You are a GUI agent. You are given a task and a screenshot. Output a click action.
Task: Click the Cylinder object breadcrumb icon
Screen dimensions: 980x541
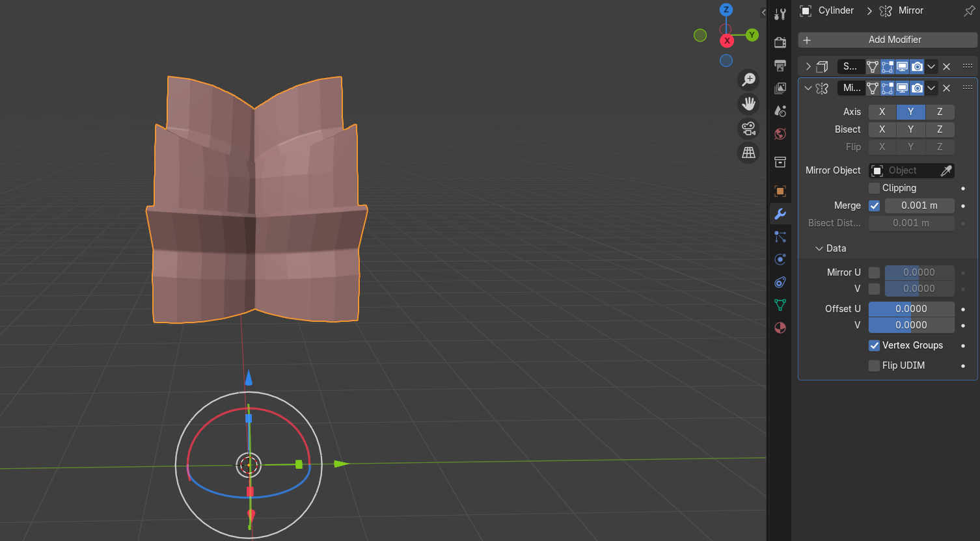[806, 11]
